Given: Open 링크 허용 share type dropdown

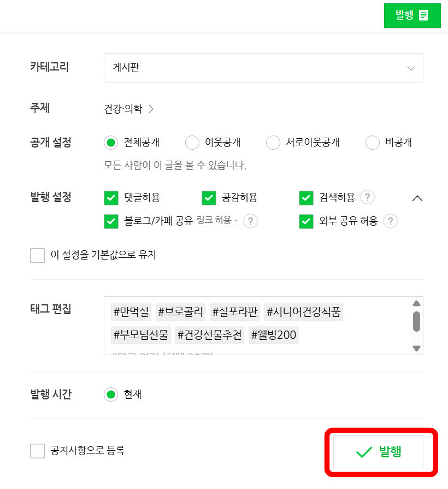Looking at the screenshot, I should click(217, 221).
